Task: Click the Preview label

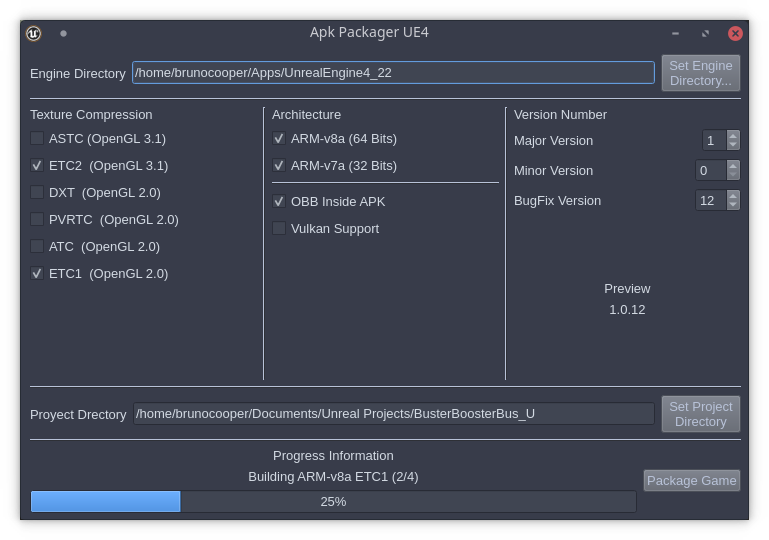Action: [x=627, y=288]
